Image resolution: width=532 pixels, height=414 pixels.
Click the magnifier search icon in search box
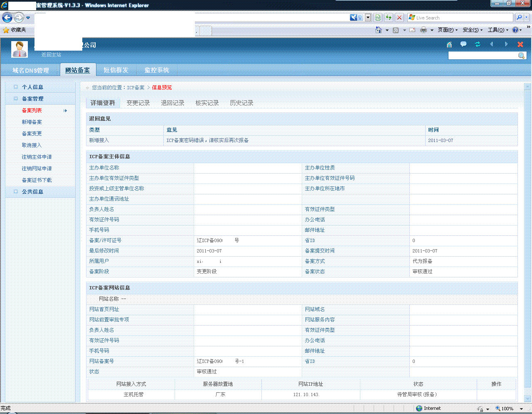(521, 55)
